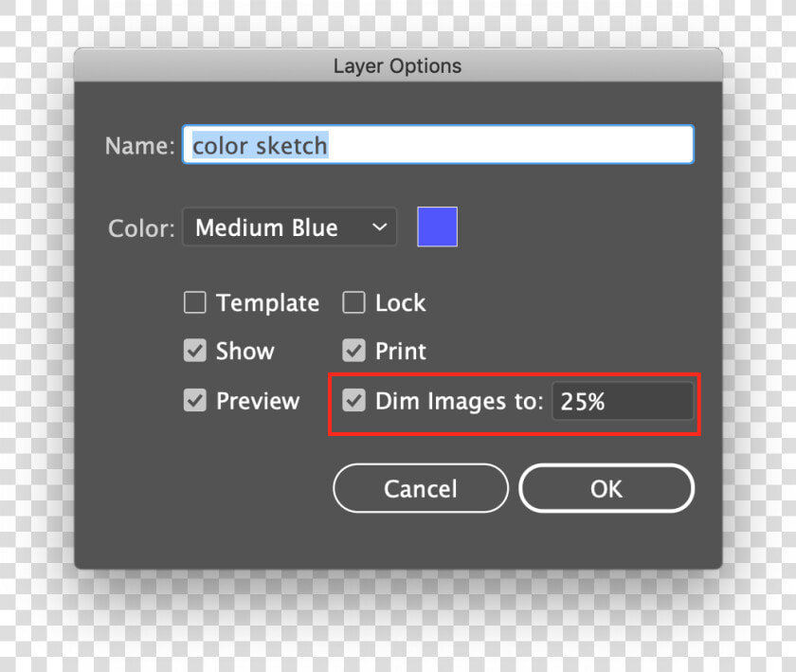Click the Template label text
This screenshot has width=796, height=672.
(x=267, y=303)
